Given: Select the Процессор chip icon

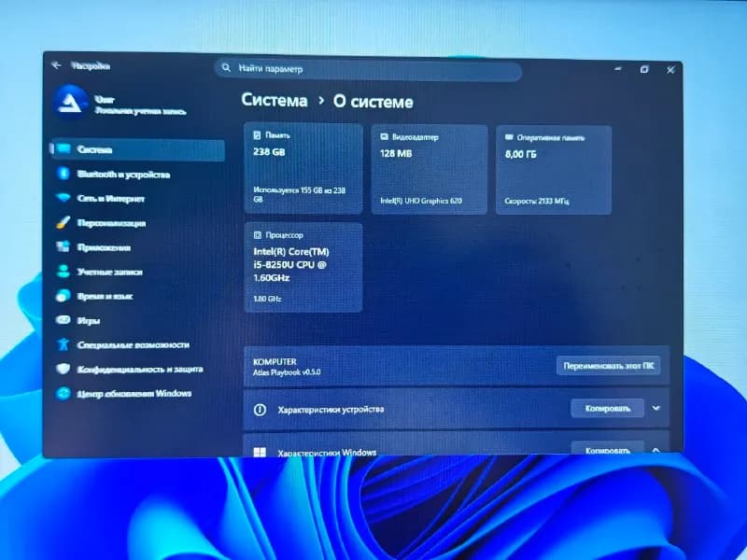Looking at the screenshot, I should pyautogui.click(x=258, y=235).
